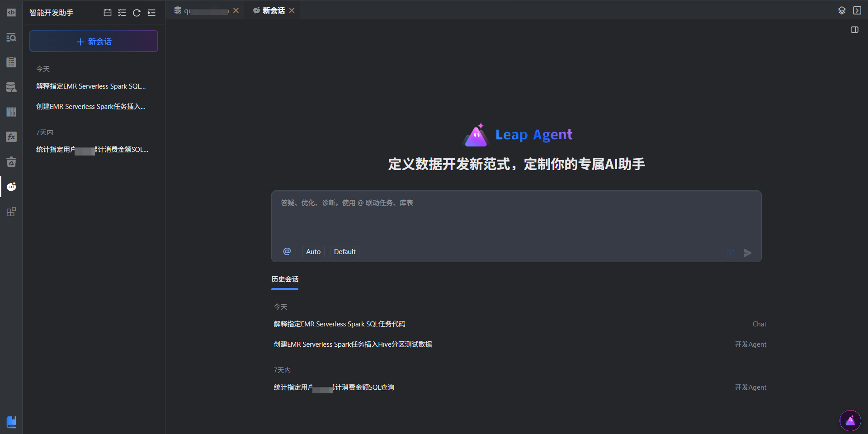Viewport: 868px width, 434px height.
Task: Close the 新会话 tab
Action: pyautogui.click(x=292, y=10)
